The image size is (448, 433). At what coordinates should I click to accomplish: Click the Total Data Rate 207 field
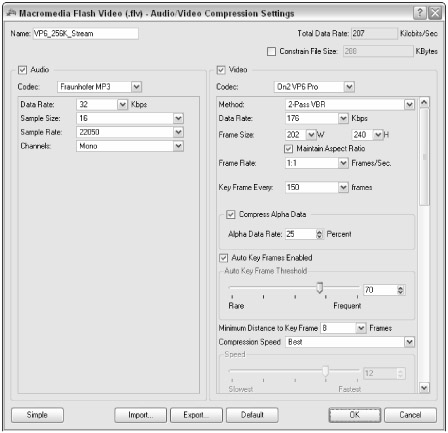point(374,34)
